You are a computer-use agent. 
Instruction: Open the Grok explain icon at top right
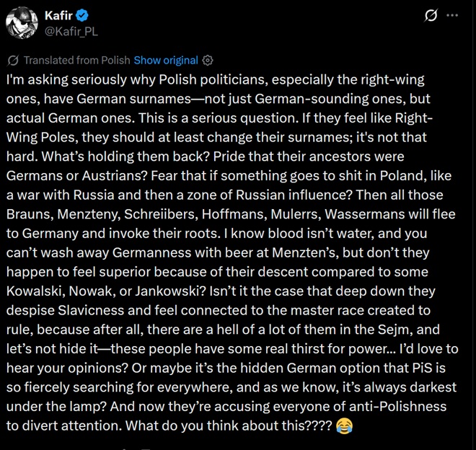(x=431, y=15)
